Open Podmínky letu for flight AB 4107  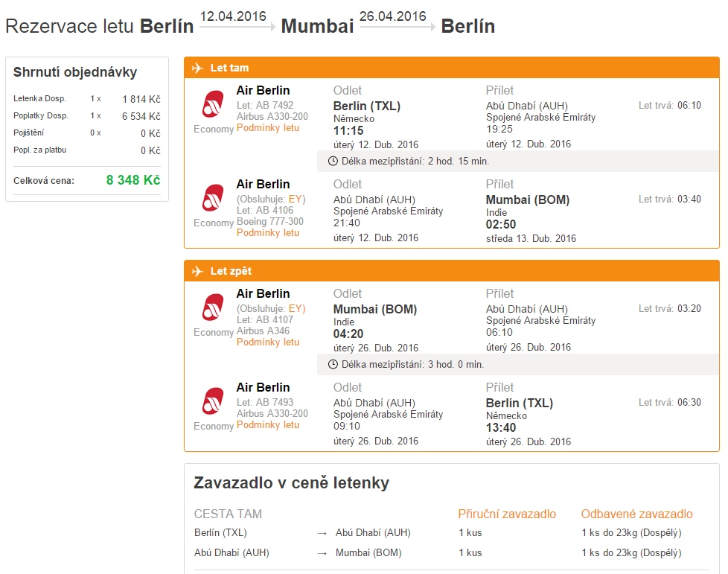[268, 342]
